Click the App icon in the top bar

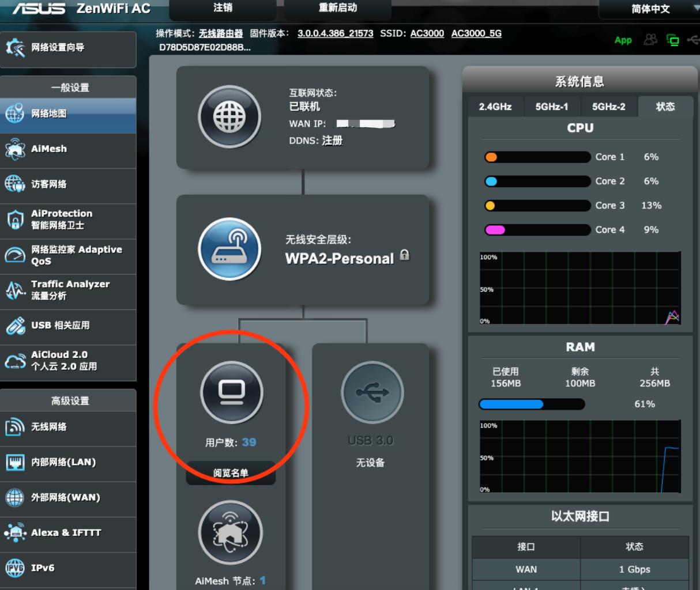coord(623,40)
